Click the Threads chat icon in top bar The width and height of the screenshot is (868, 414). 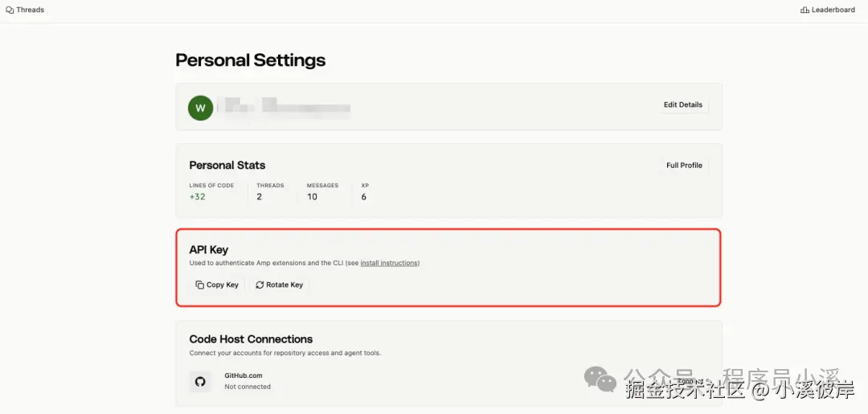click(x=10, y=10)
